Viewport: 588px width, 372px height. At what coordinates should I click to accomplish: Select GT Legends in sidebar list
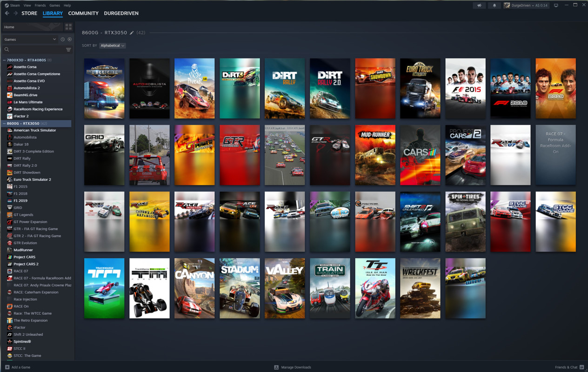[23, 215]
